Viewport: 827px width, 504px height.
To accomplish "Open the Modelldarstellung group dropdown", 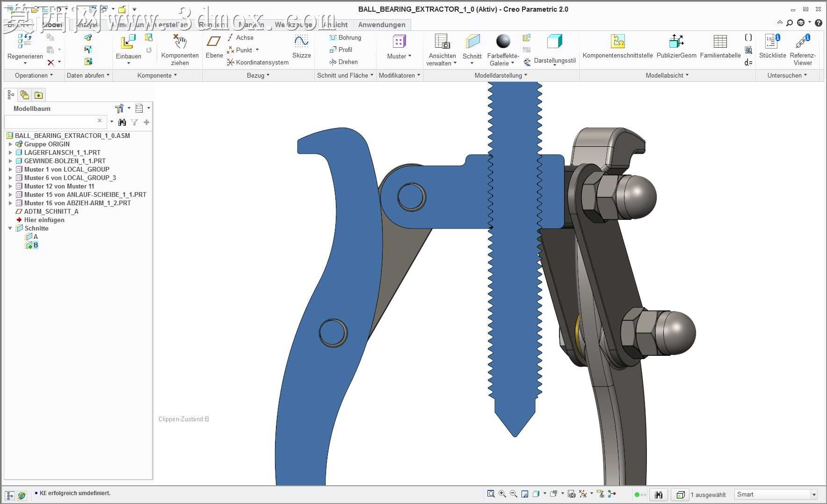I will (501, 75).
